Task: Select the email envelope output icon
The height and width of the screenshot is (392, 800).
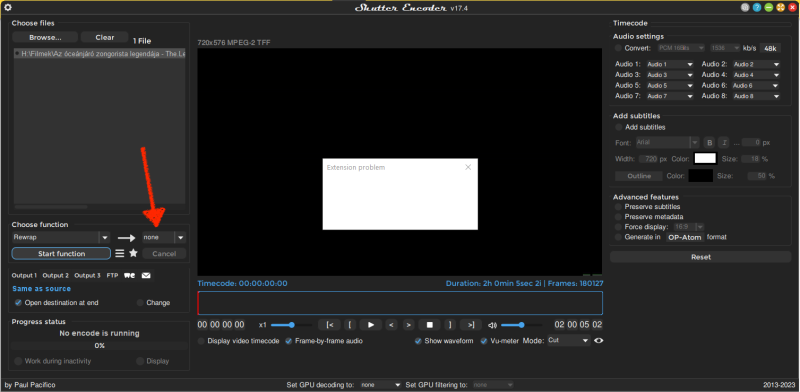Action: click(146, 276)
